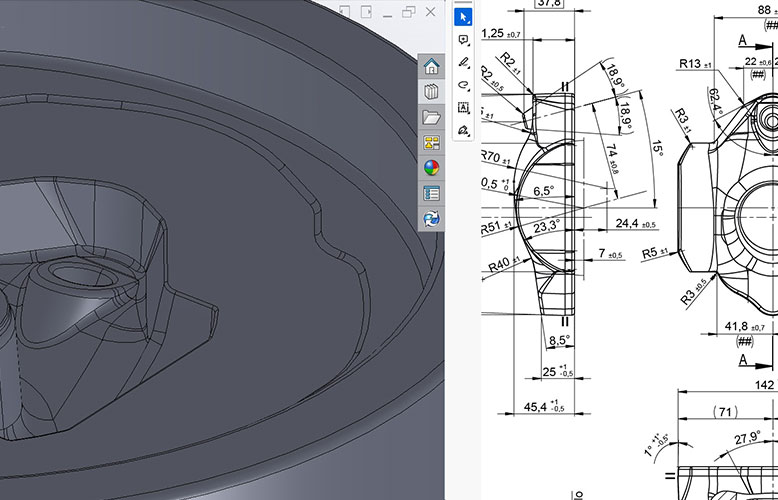The width and height of the screenshot is (778, 500).
Task: Pick the text box tool
Action: [x=463, y=107]
